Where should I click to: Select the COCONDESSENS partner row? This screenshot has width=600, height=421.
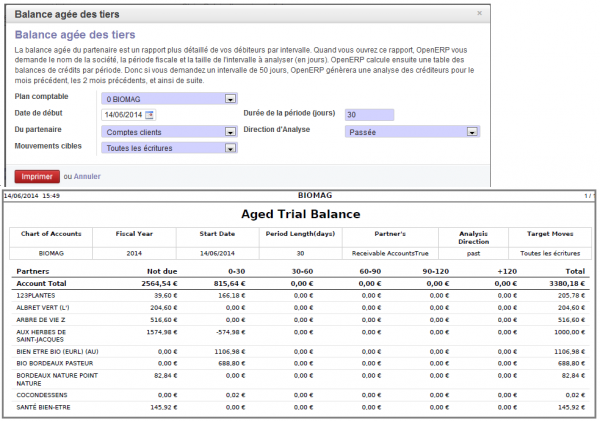pos(300,395)
